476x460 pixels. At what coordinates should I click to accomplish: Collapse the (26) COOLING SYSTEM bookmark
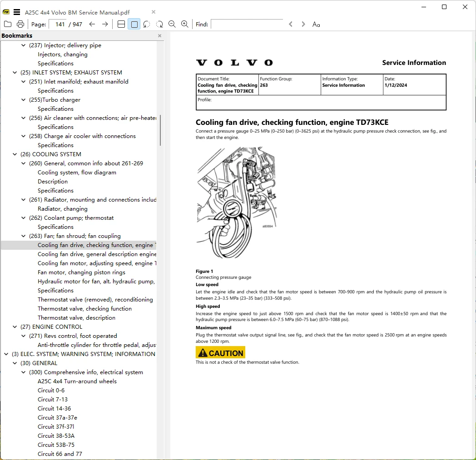click(x=15, y=154)
